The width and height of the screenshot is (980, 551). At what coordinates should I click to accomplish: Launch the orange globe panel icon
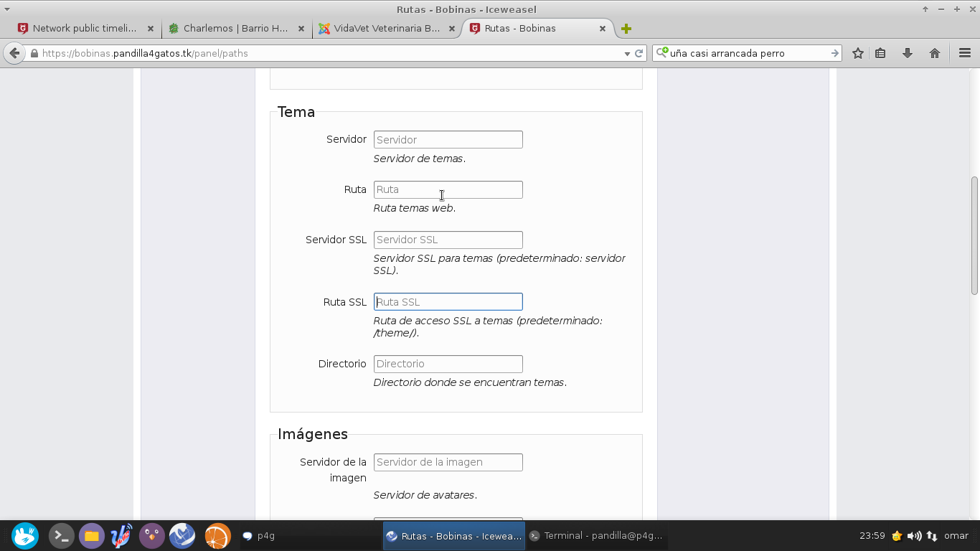pos(217,536)
